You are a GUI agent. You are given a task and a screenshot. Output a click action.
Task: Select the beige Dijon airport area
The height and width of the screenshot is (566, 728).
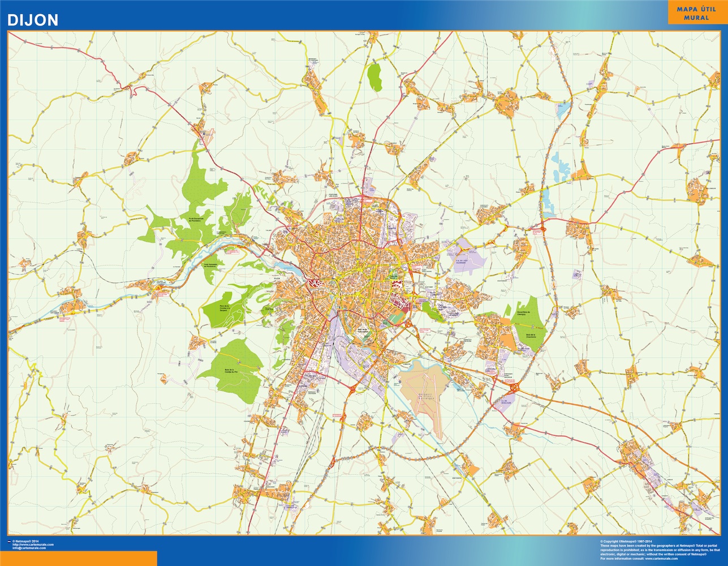424,391
